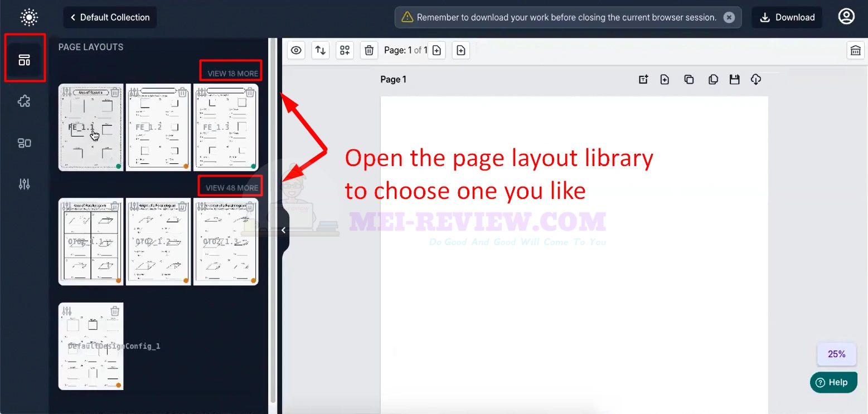Click the Page 1 title label

tap(394, 80)
